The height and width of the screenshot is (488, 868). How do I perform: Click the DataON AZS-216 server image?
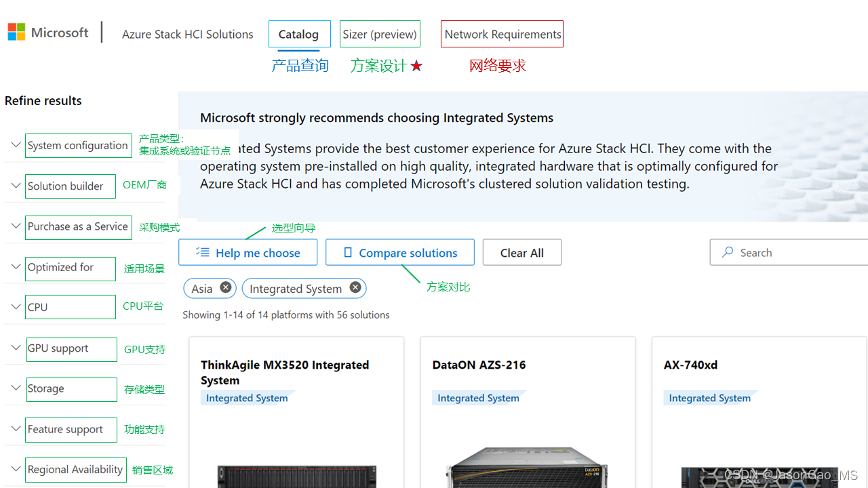[528, 468]
